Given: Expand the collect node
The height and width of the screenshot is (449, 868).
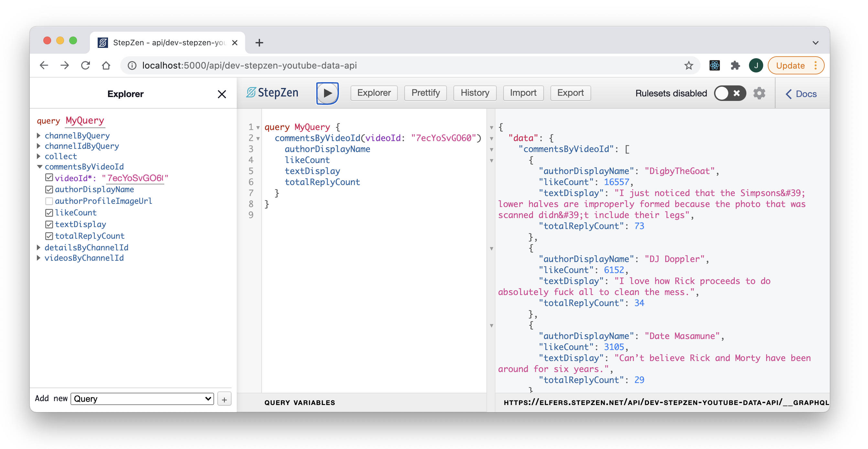Looking at the screenshot, I should pos(39,156).
